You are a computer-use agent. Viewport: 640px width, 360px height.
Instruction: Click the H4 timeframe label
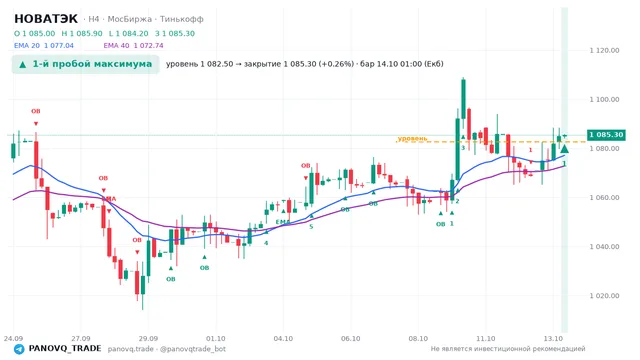coord(93,19)
